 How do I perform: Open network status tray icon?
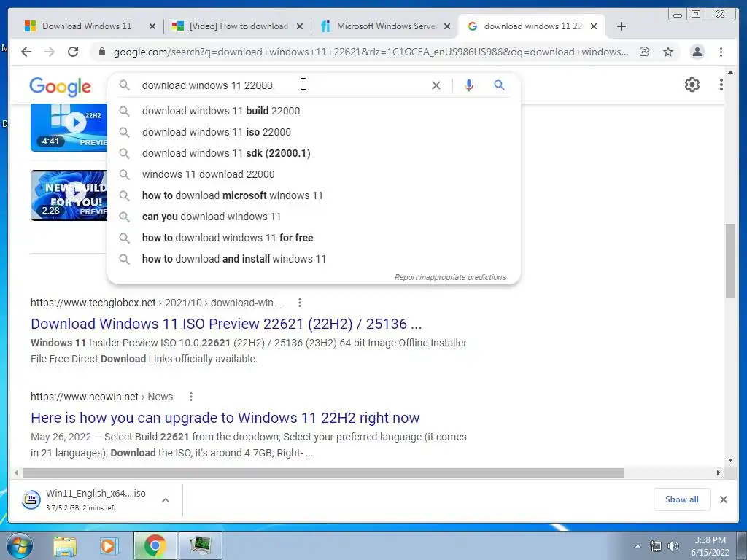click(x=656, y=546)
